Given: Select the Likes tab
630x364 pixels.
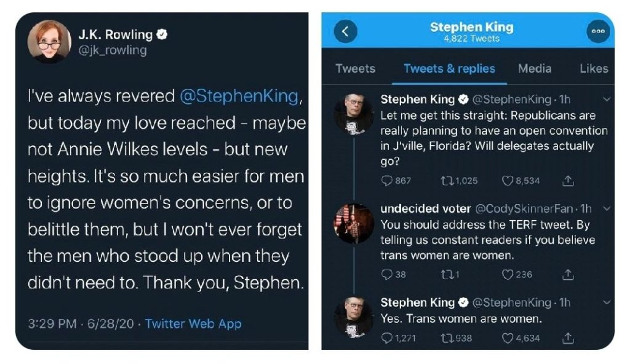Looking at the screenshot, I should [593, 68].
